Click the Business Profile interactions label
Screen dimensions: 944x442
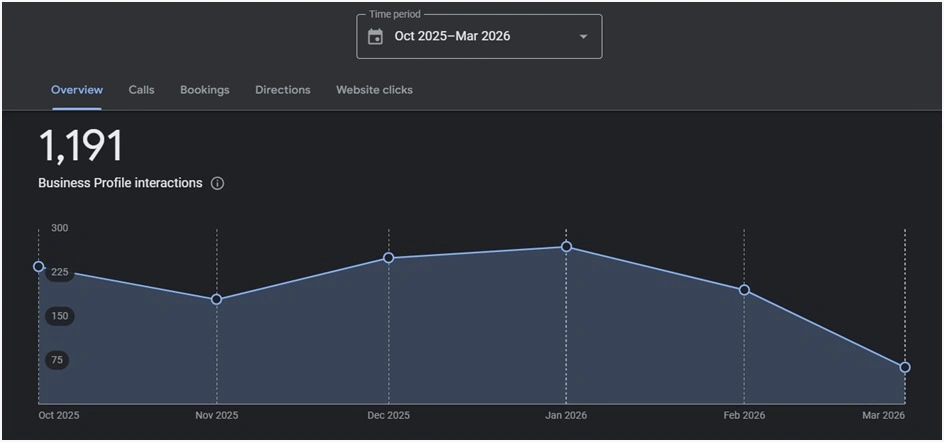coord(120,183)
